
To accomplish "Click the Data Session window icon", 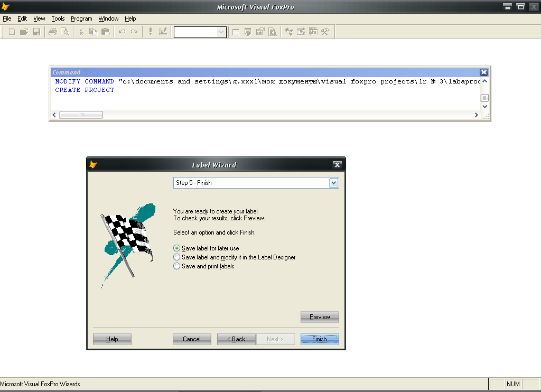I will coord(248,32).
